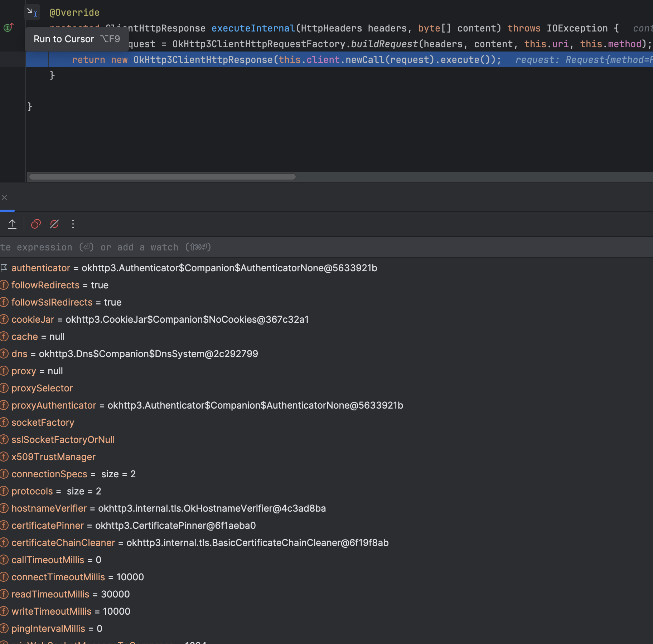Open the debugger more options menu
This screenshot has height=644, width=653.
[x=73, y=224]
